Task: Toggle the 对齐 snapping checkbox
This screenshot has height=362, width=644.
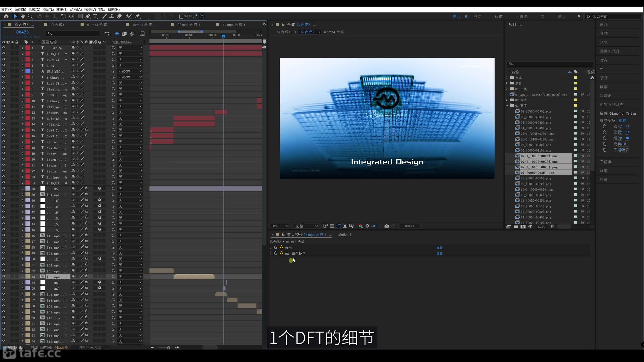Action: point(181,17)
